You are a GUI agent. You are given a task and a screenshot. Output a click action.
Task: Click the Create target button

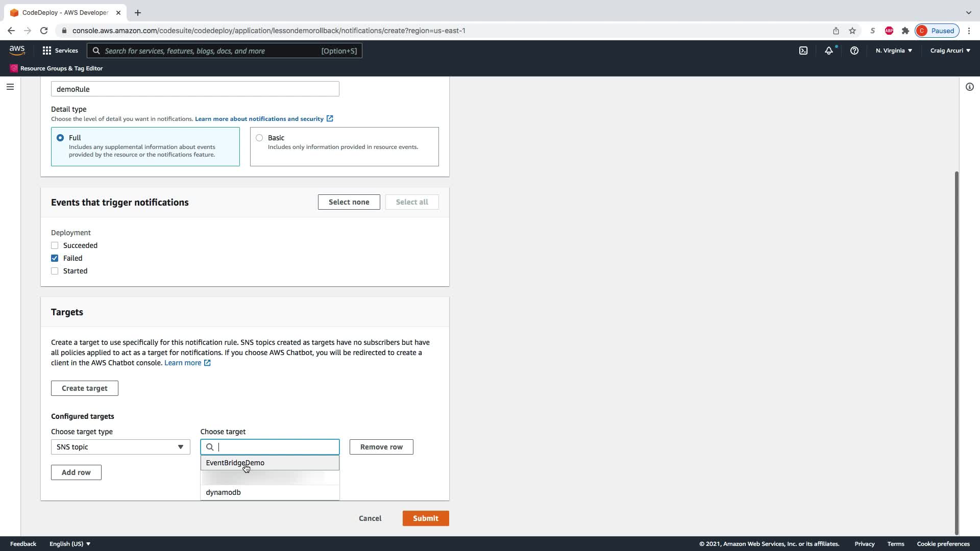(x=85, y=388)
